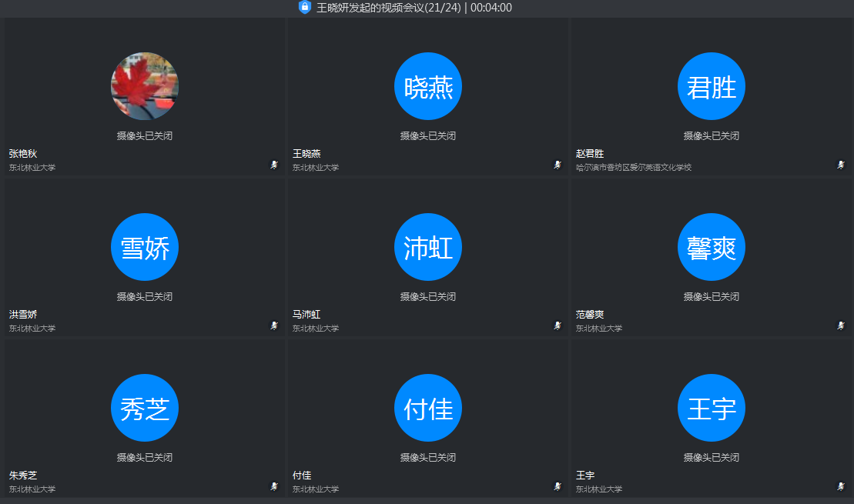
Task: Unmute participant 付佳
Action: (558, 486)
